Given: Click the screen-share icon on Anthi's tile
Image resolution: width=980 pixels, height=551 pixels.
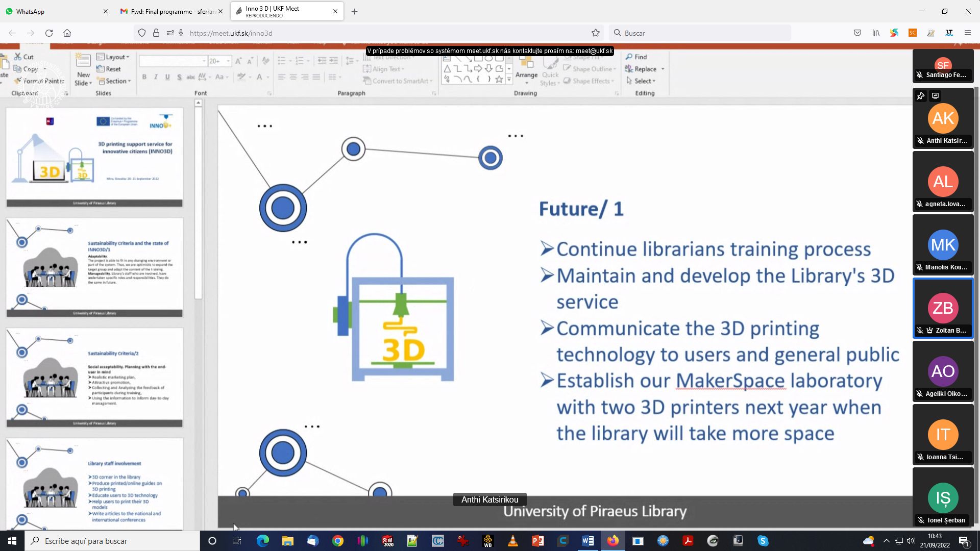Looking at the screenshot, I should click(935, 96).
